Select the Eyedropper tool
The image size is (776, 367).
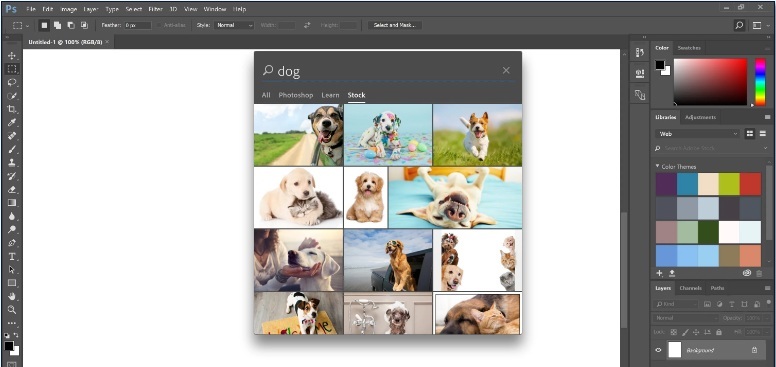click(12, 122)
